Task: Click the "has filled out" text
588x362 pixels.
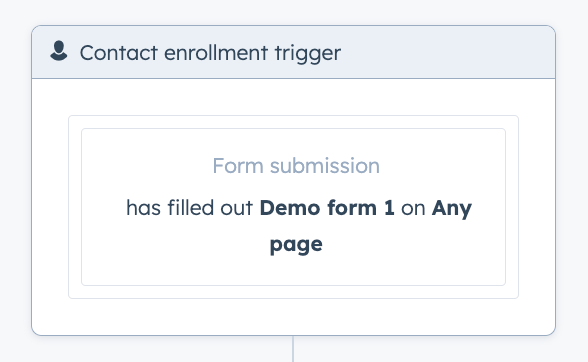Action: [x=189, y=207]
